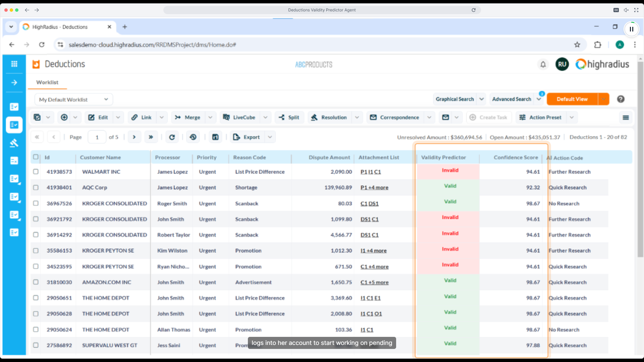Viewport: 644px width, 362px height.
Task: Open the RU user profile avatar
Action: coord(562,64)
